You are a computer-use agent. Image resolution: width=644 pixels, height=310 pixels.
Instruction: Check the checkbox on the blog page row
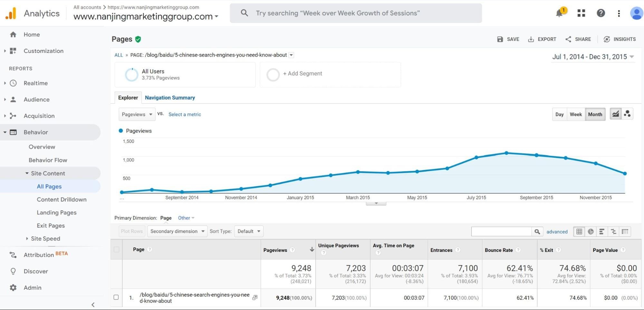pos(116,297)
